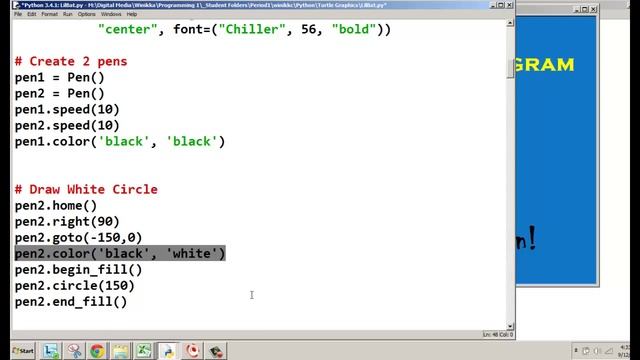Click the line 'pen2.goto(-150,0)'
This screenshot has height=360, width=640.
click(x=78, y=238)
